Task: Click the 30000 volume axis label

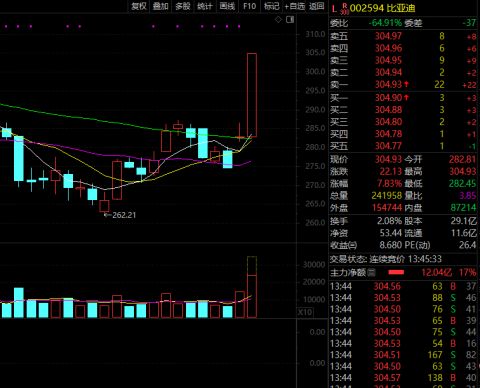Action: [314, 265]
